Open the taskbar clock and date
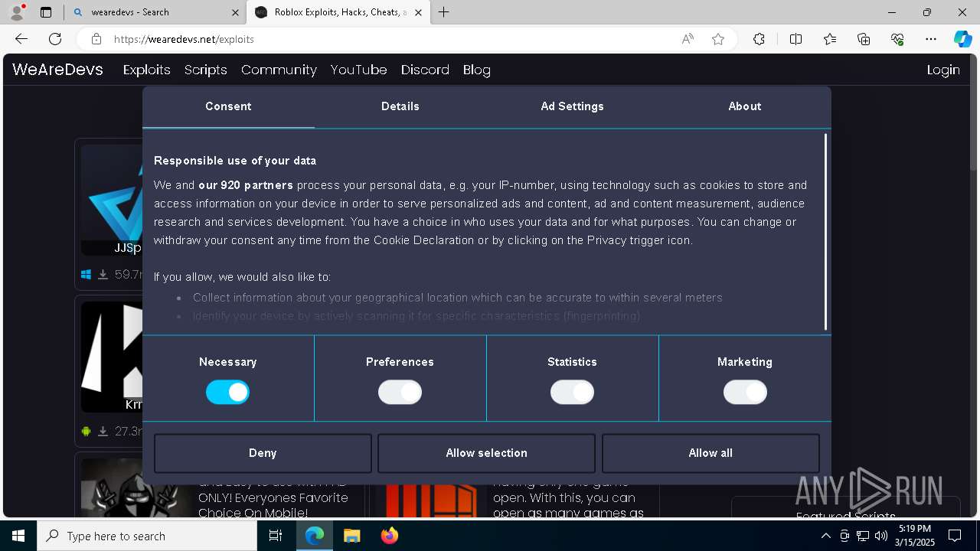Viewport: 980px width, 551px height. (x=916, y=536)
